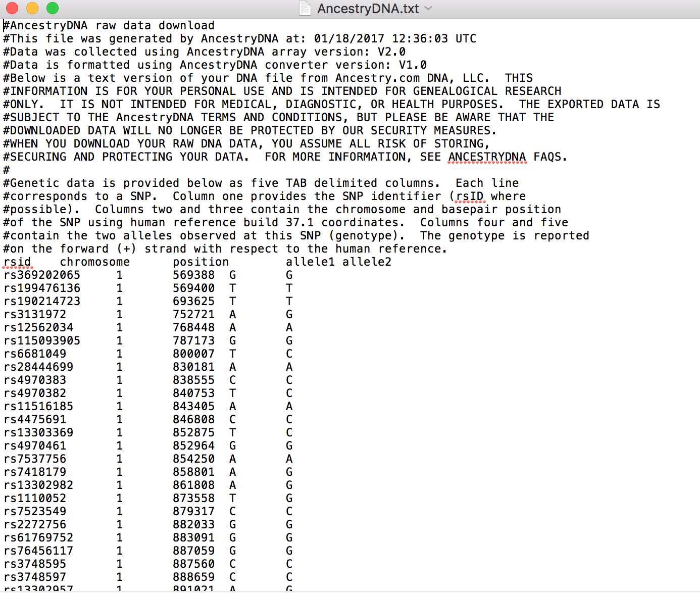
Task: Click rs190214723 identifier
Action: click(42, 301)
